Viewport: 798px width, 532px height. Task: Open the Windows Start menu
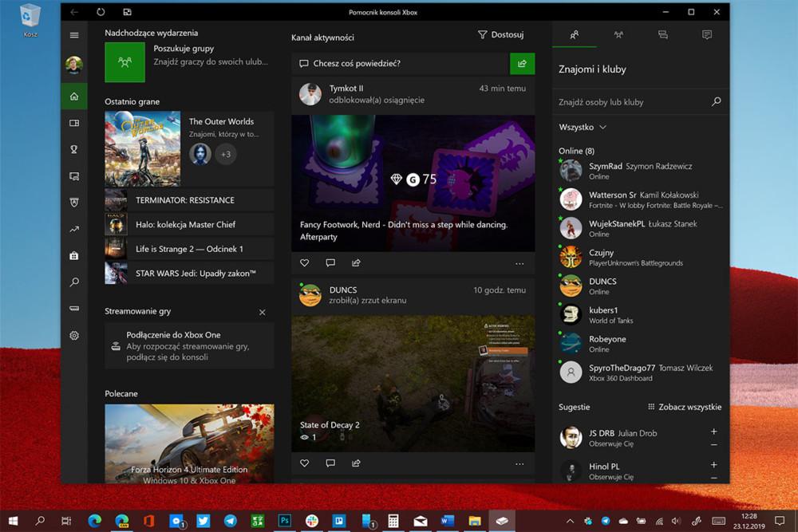pyautogui.click(x=14, y=521)
